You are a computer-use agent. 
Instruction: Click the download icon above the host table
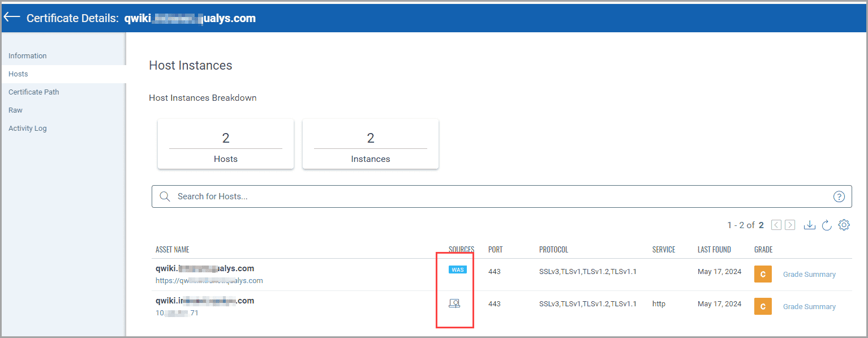click(810, 225)
